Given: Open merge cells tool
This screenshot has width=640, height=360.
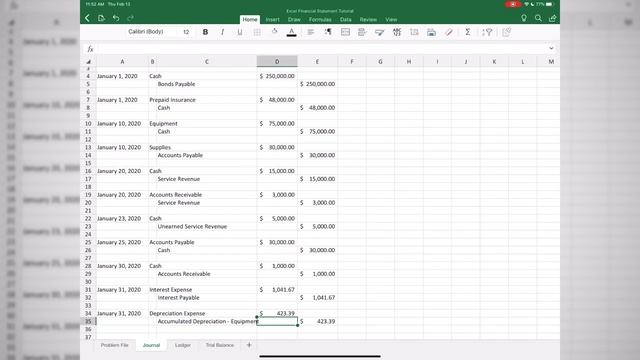Looking at the screenshot, I should [x=345, y=32].
